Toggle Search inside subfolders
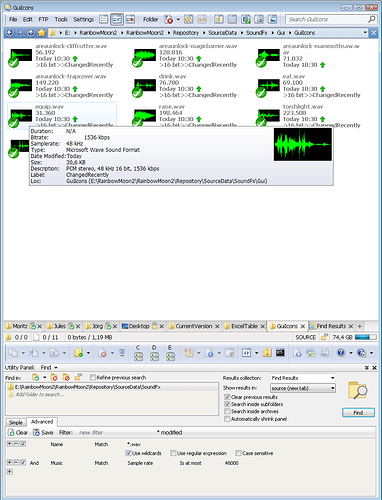This screenshot has width=382, height=500. tap(227, 404)
